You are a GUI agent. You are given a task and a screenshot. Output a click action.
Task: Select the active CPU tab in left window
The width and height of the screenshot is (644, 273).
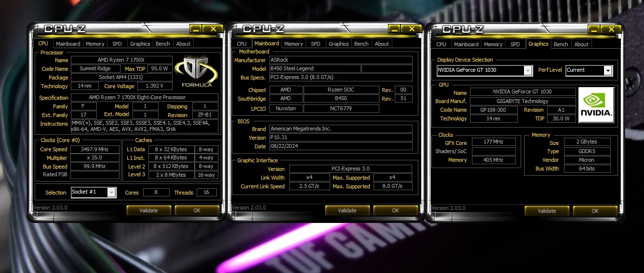[43, 43]
